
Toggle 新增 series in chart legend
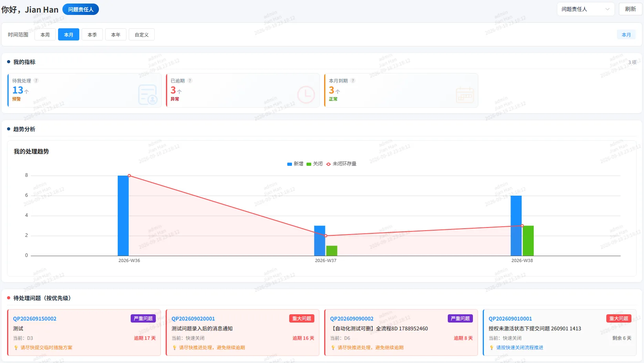[x=295, y=164]
